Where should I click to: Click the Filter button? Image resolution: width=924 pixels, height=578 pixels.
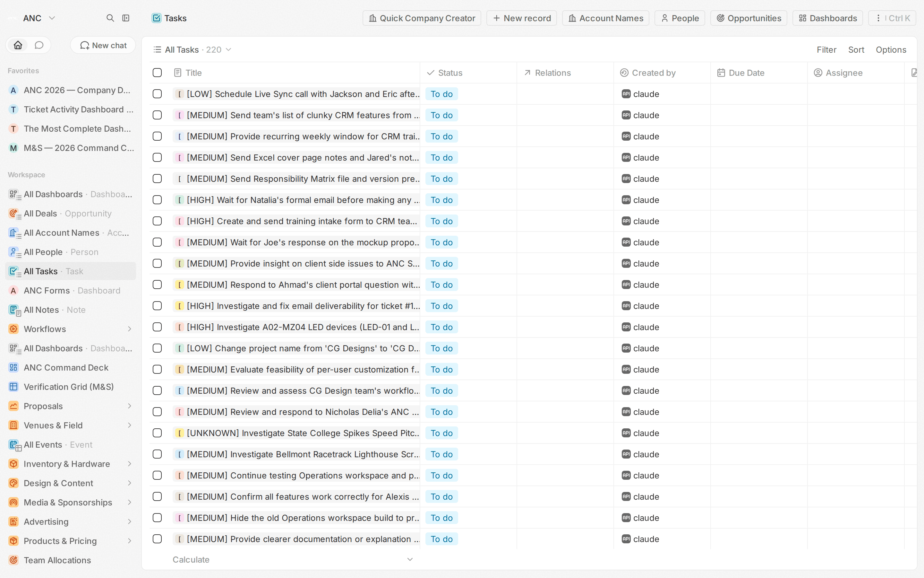pyautogui.click(x=826, y=50)
